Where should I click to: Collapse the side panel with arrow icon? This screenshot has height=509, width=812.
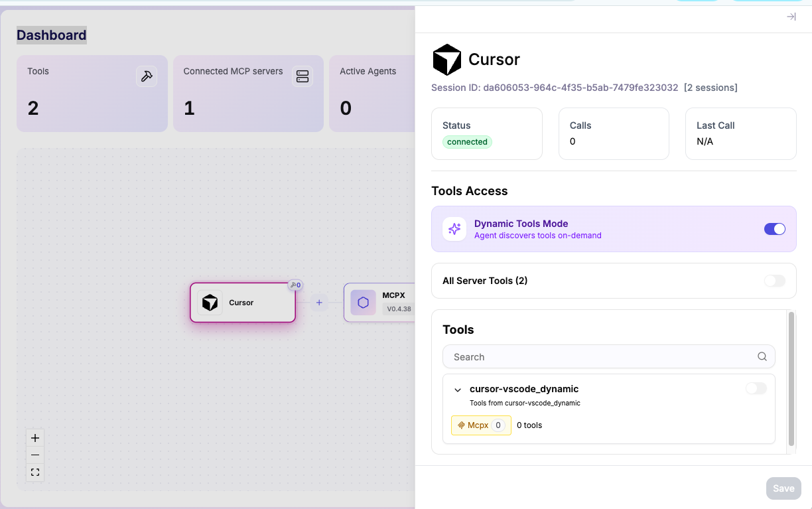click(791, 17)
